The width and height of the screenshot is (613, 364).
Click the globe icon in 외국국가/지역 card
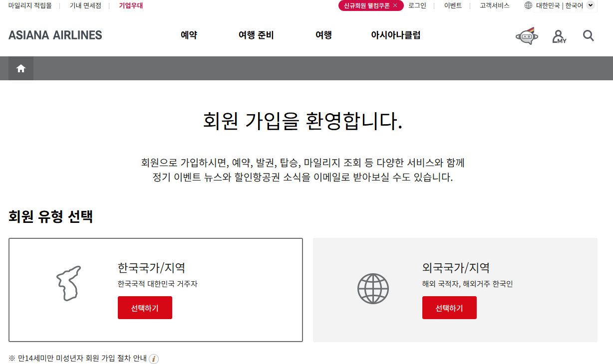pyautogui.click(x=373, y=288)
